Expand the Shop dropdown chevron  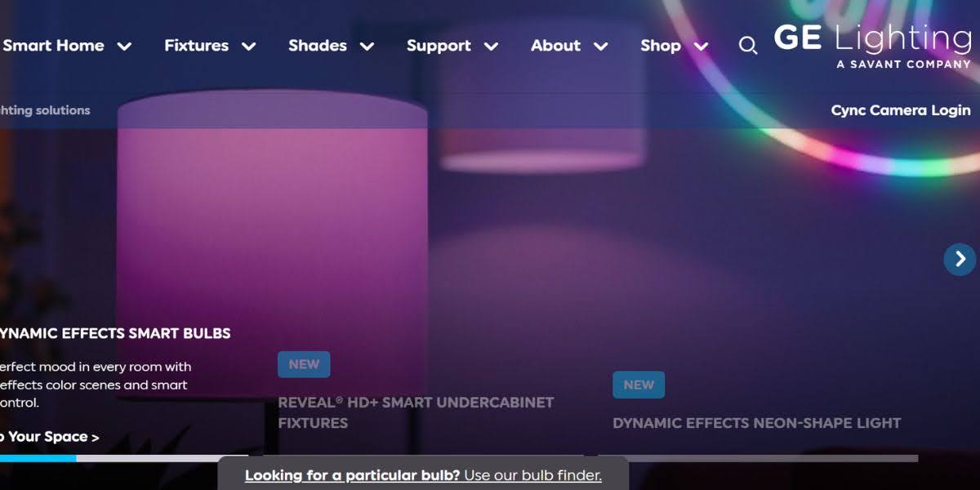[700, 47]
